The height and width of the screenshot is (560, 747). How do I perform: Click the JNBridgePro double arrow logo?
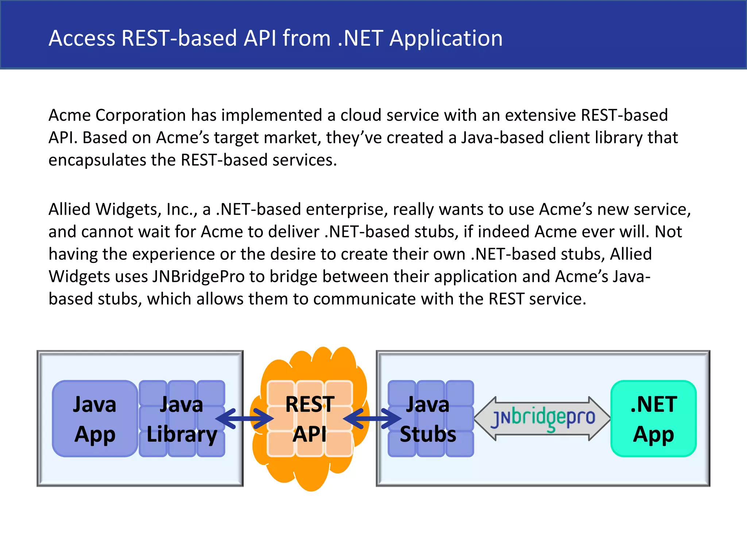tap(542, 419)
